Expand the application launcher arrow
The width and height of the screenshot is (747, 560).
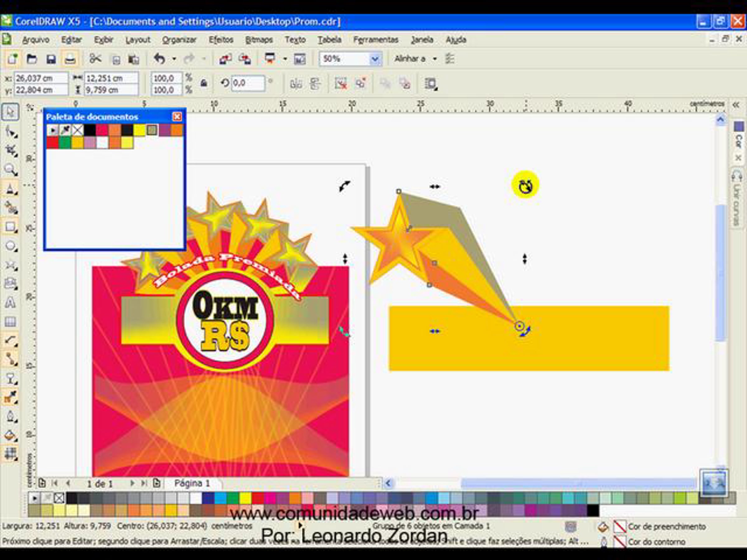(x=285, y=59)
